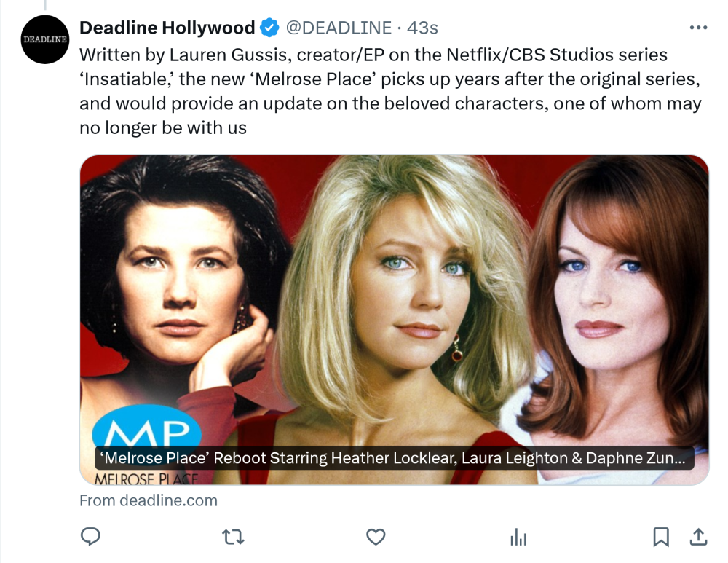Bookmark this tweet
This screenshot has width=728, height=563.
[x=661, y=537]
